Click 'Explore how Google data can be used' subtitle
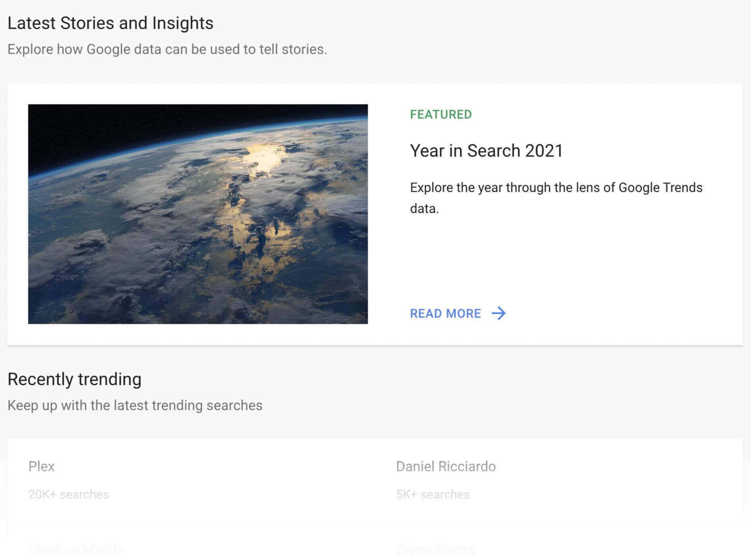The width and height of the screenshot is (751, 560). (x=167, y=49)
